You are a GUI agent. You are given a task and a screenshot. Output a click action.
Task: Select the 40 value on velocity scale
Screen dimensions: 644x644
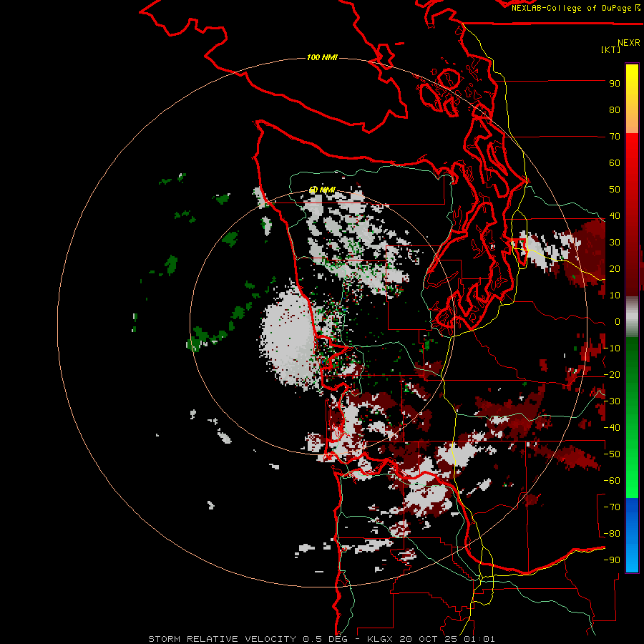coord(615,216)
